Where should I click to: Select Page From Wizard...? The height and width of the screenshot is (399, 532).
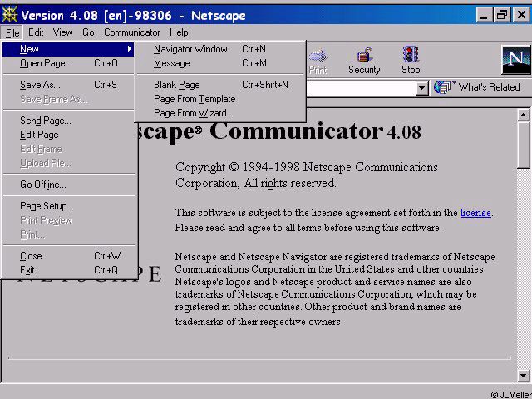tap(220, 113)
